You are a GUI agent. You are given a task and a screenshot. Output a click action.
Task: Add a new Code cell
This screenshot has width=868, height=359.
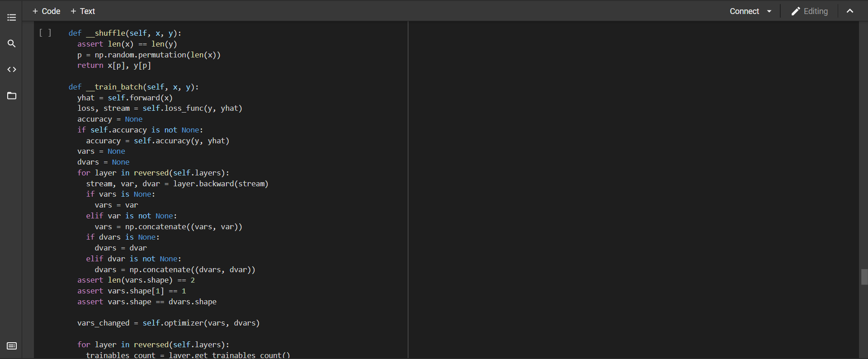click(47, 11)
